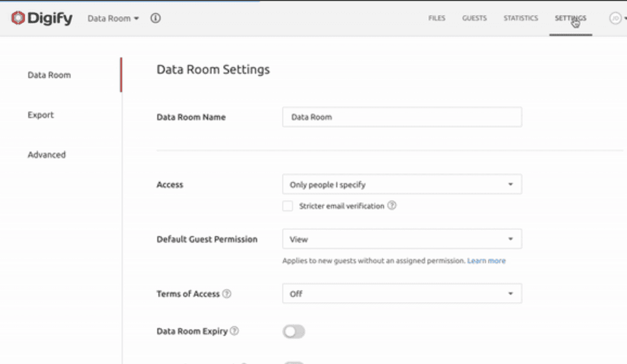The image size is (627, 364).
Task: Click help icon beside Data Room Expiry
Action: [234, 331]
